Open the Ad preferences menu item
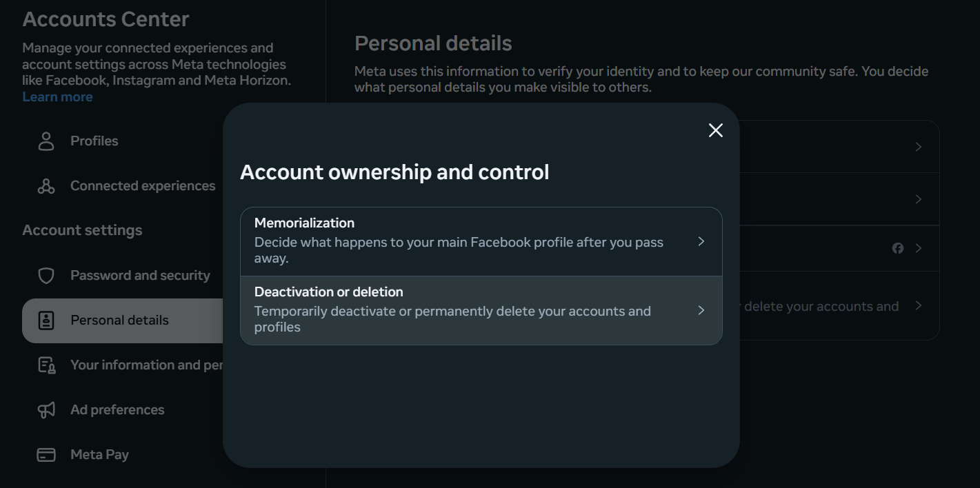The height and width of the screenshot is (488, 980). tap(117, 410)
